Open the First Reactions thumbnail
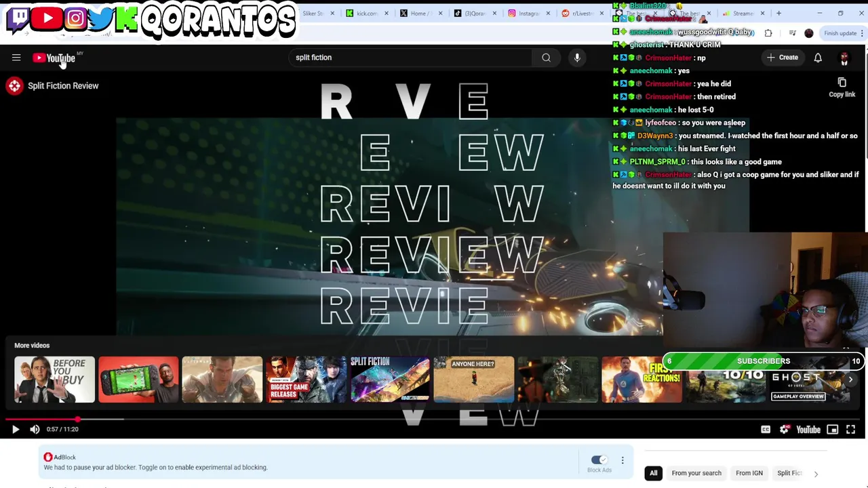The height and width of the screenshot is (488, 868). pyautogui.click(x=642, y=380)
